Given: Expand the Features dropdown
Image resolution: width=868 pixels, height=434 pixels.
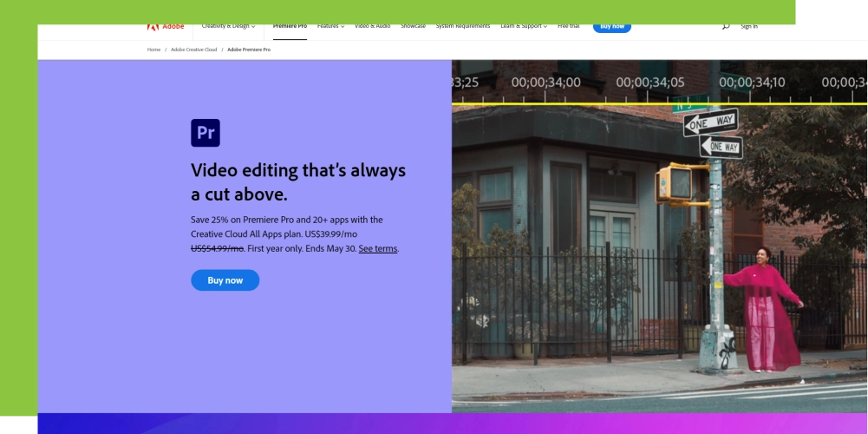Looking at the screenshot, I should point(330,27).
